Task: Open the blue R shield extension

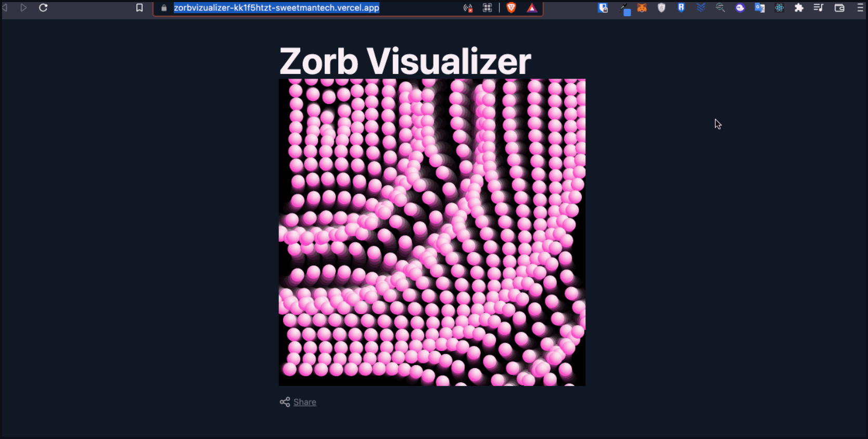Action: tap(681, 8)
